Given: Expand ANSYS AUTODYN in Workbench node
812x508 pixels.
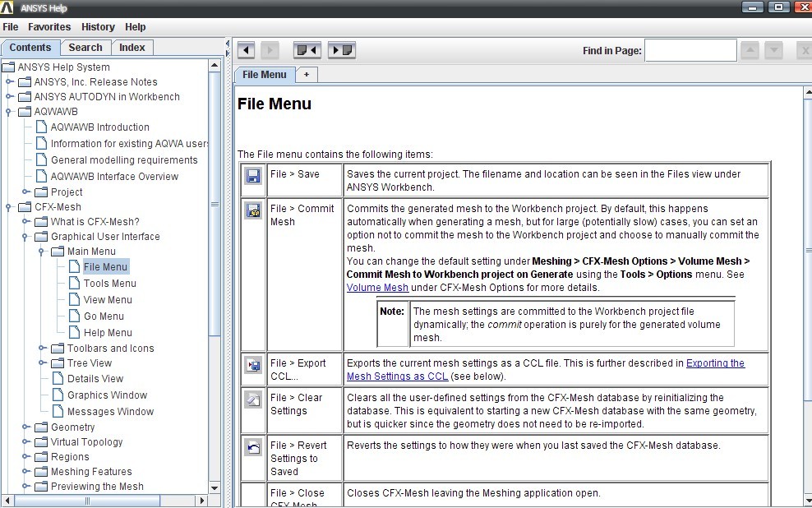Looking at the screenshot, I should (x=9, y=96).
